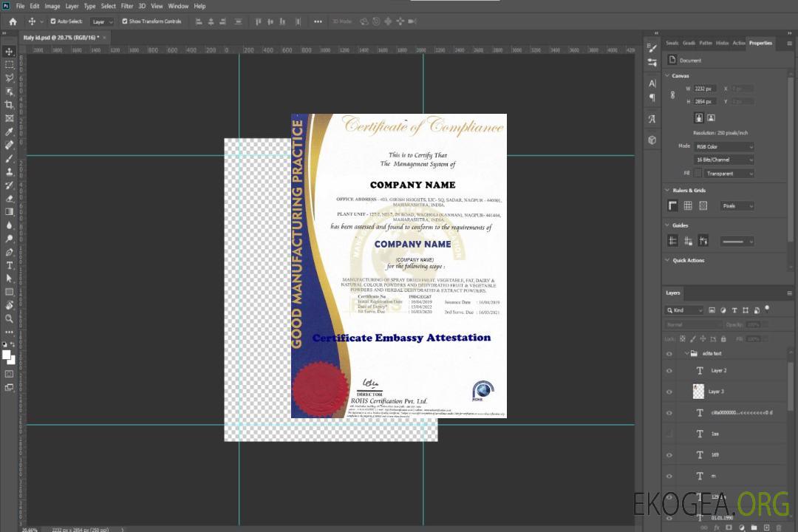Click the more options dots in options bar

(x=318, y=21)
